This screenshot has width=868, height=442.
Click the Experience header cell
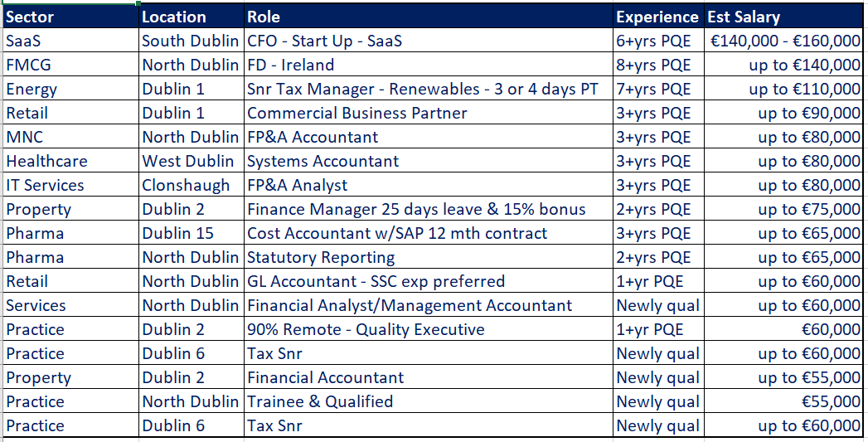[658, 17]
